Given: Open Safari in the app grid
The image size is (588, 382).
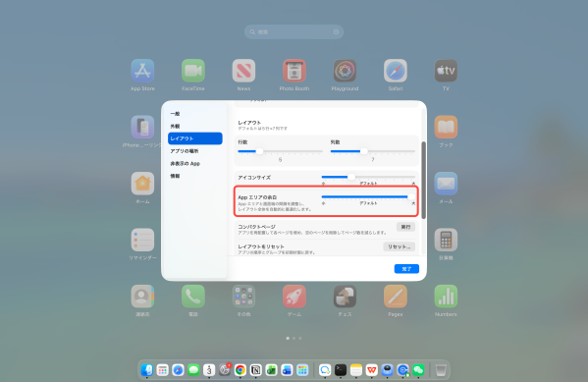Looking at the screenshot, I should click(x=396, y=71).
